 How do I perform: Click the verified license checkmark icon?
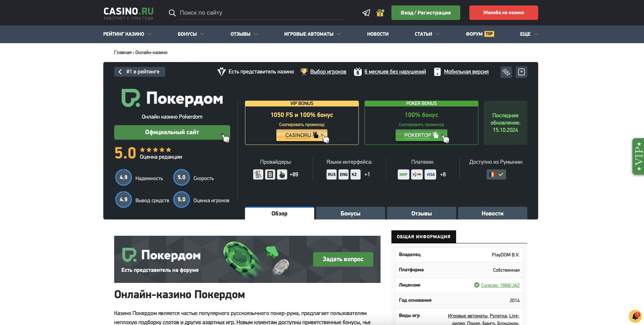477,285
